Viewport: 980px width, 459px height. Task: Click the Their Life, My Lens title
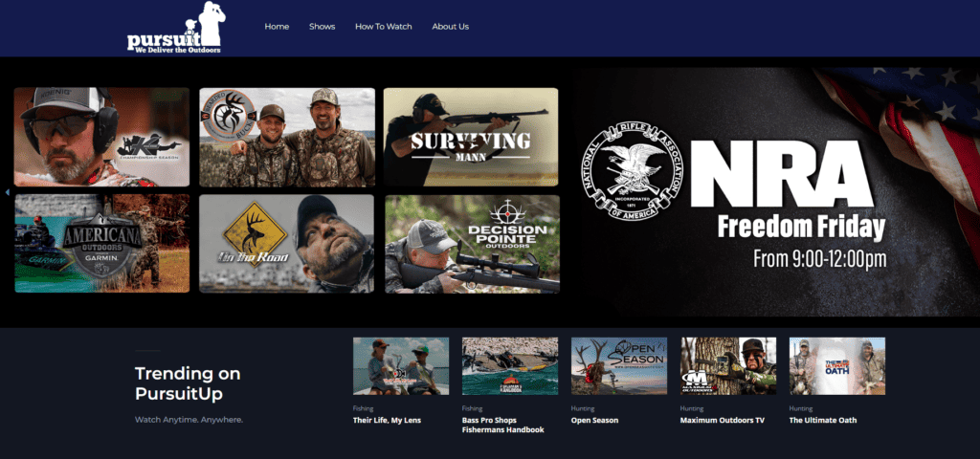(x=387, y=421)
